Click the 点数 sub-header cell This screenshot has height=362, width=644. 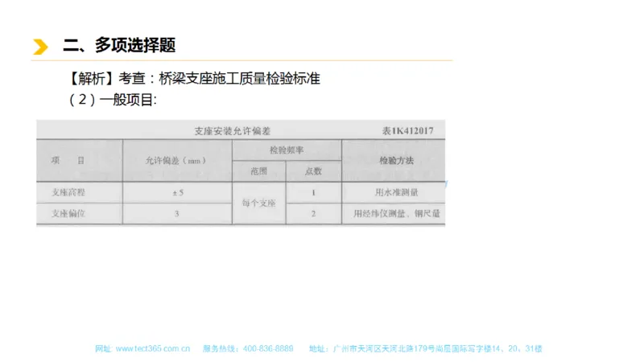click(313, 171)
